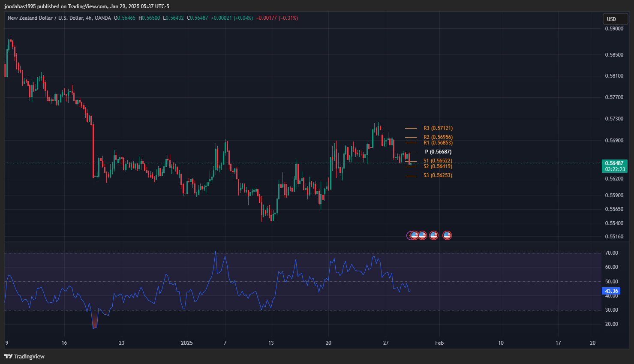Click the 30.00 RSI axis label
The height and width of the screenshot is (364, 634).
(612, 310)
